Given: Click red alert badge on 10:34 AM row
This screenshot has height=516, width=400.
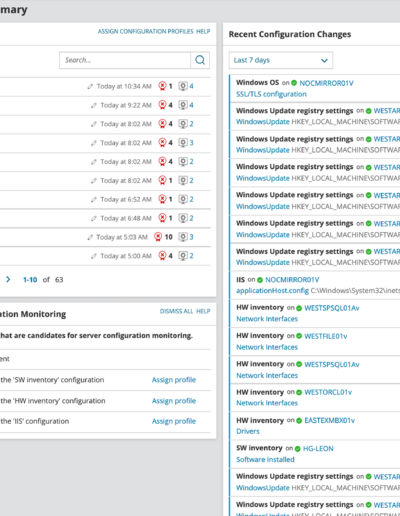Looking at the screenshot, I should coord(162,86).
